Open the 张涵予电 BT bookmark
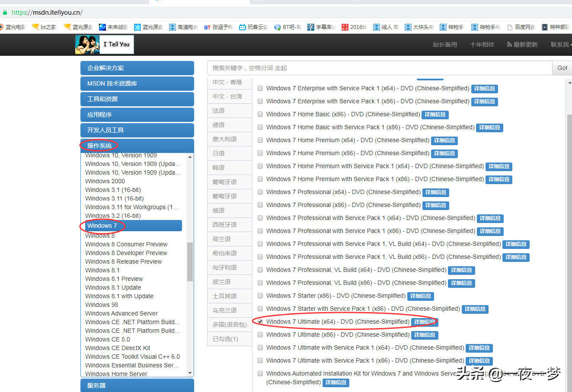572x392 pixels. 218,27
